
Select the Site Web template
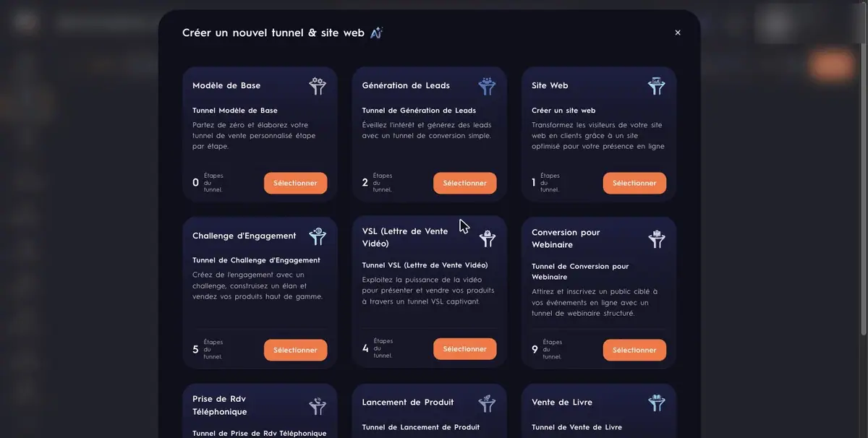634,183
